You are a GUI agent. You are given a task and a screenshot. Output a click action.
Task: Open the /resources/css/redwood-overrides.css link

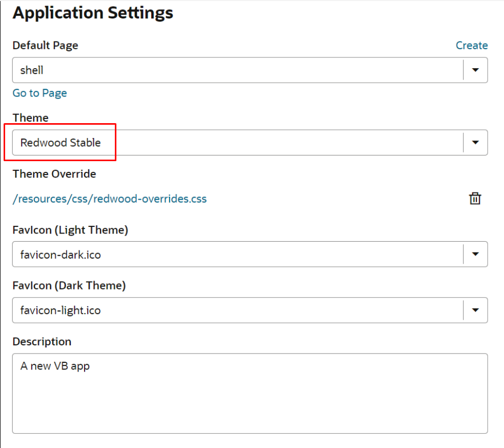[x=110, y=199]
